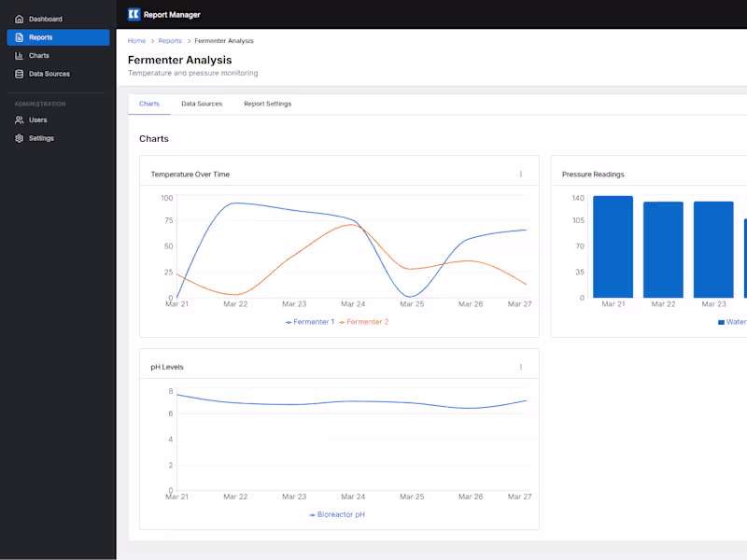Click the Mar 22 pressure bar
Viewport: 747px width, 560px height.
tap(663, 249)
